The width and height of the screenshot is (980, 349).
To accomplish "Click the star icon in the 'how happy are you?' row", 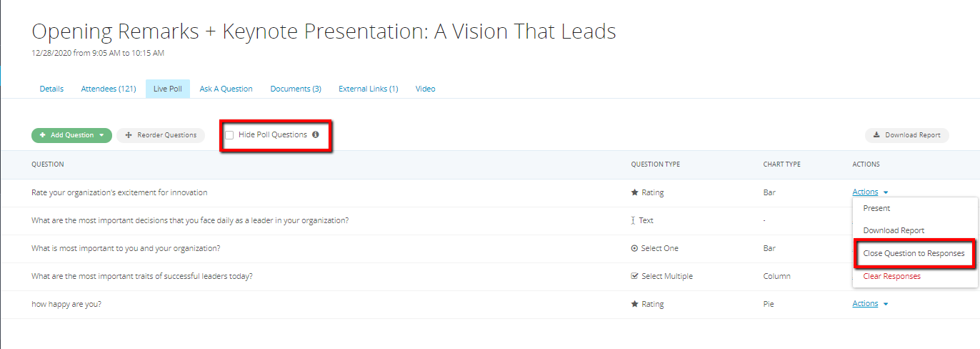I will 634,304.
